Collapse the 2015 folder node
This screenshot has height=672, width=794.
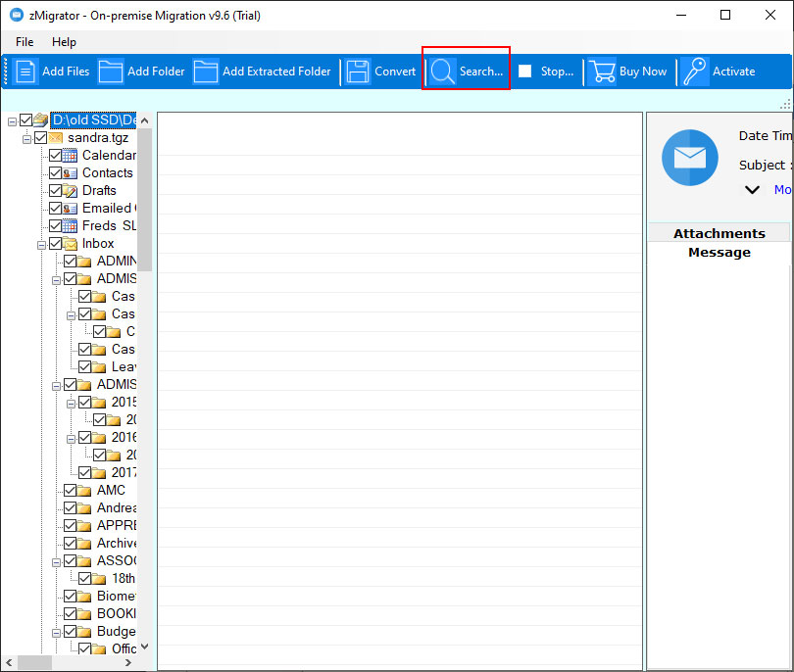pos(71,404)
